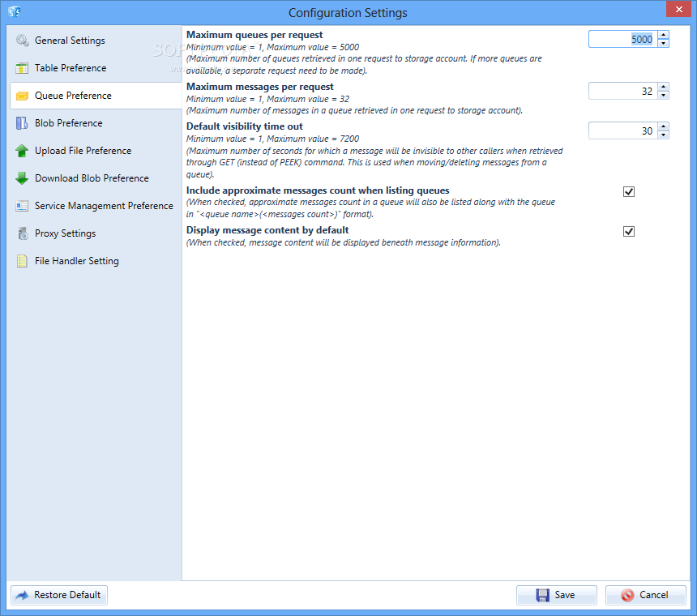The height and width of the screenshot is (616, 697).
Task: Close the Configuration Settings window
Action: point(679,9)
